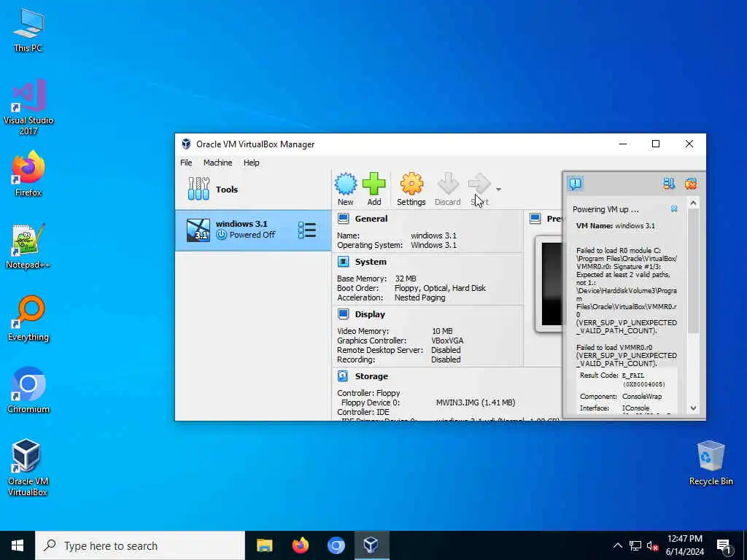Select the Notepad++ desktop shortcut
The height and width of the screenshot is (560, 747).
pos(28,246)
